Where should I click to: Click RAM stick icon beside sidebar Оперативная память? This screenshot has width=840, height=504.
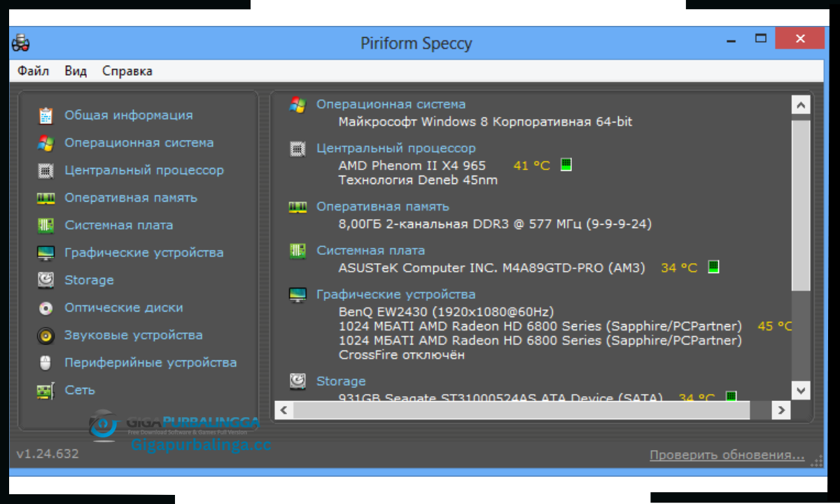(46, 198)
